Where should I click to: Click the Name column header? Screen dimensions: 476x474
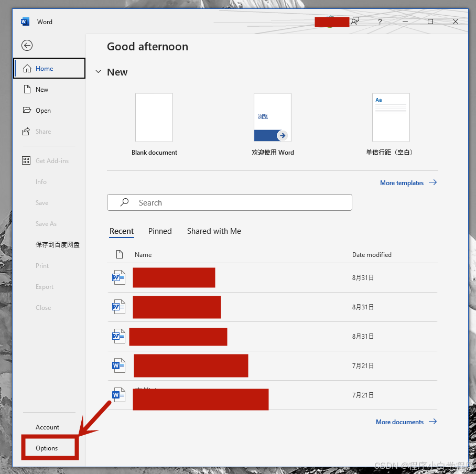pos(143,255)
